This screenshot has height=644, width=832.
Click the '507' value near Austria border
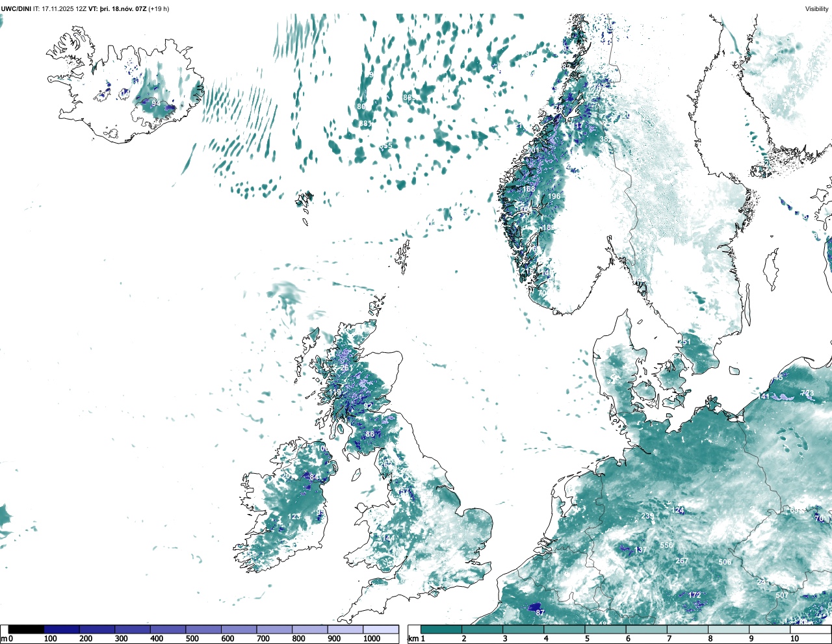click(x=782, y=595)
